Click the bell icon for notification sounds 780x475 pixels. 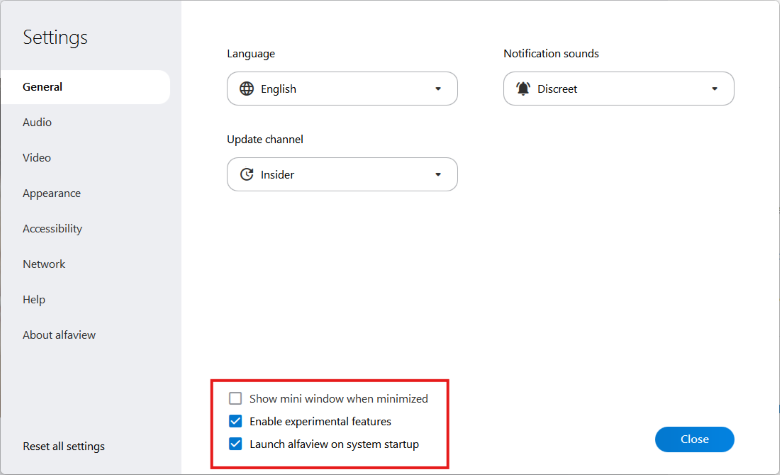click(523, 89)
